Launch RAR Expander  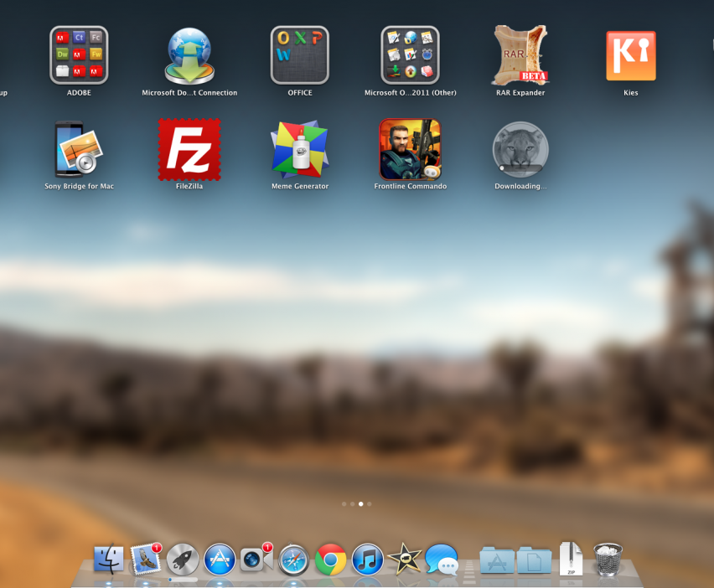(x=520, y=55)
